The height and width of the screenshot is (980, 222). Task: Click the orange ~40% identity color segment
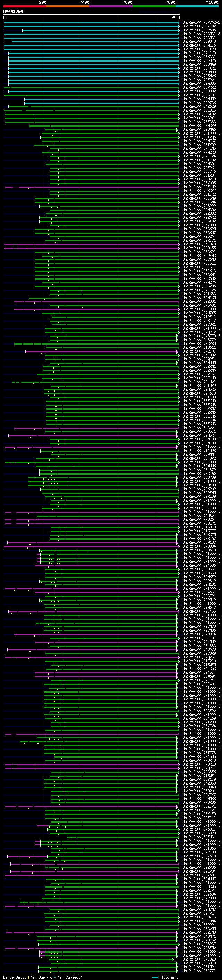tap(68, 6)
